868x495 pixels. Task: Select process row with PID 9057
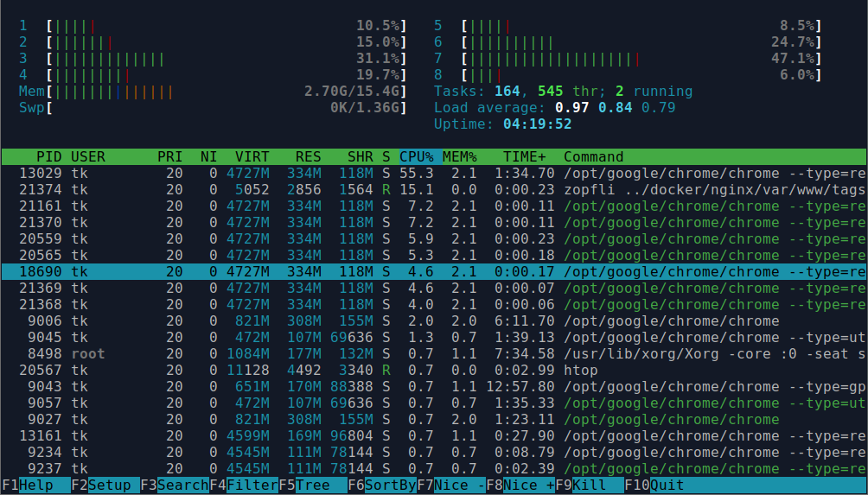pos(434,403)
